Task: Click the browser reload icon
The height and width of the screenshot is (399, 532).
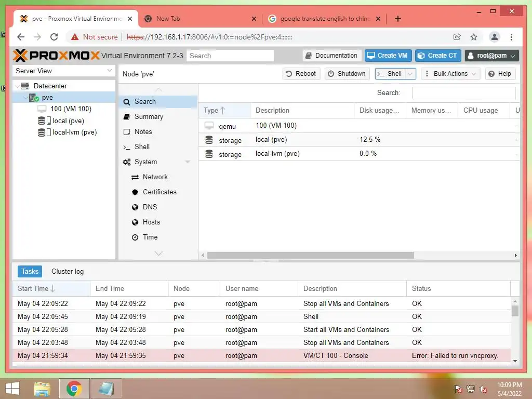Action: pos(54,37)
